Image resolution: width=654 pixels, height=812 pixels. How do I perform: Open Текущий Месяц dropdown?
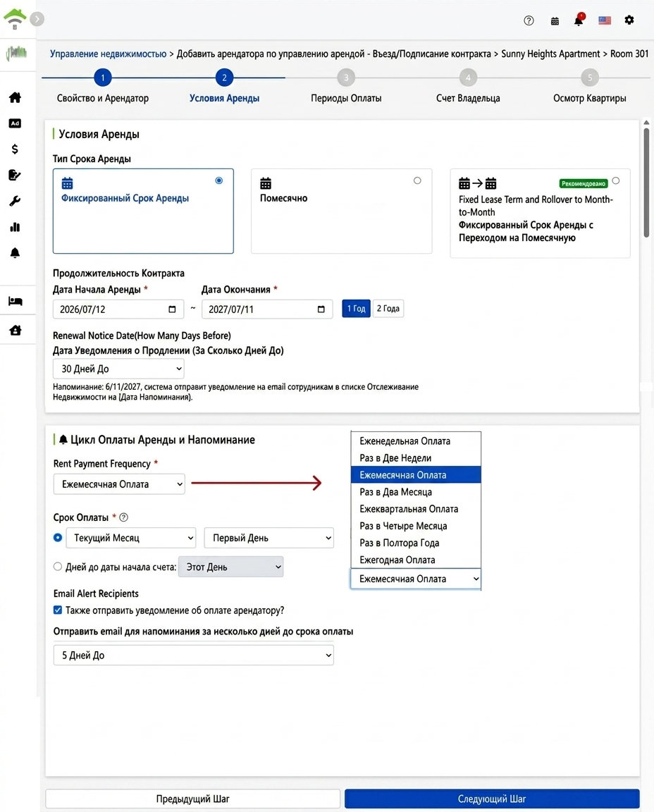[130, 538]
